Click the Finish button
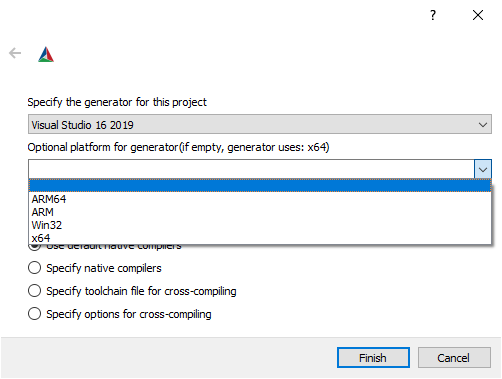Screen dimensions: 502x379 click(373, 358)
